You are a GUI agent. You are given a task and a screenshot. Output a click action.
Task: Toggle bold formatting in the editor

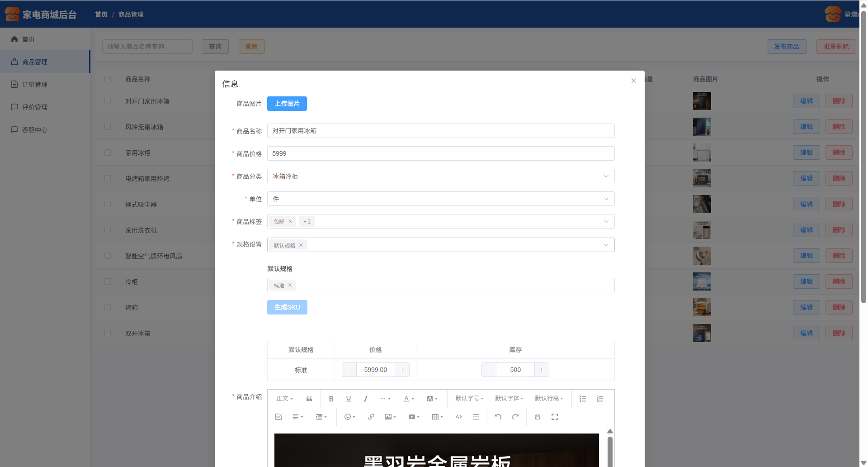[331, 399]
